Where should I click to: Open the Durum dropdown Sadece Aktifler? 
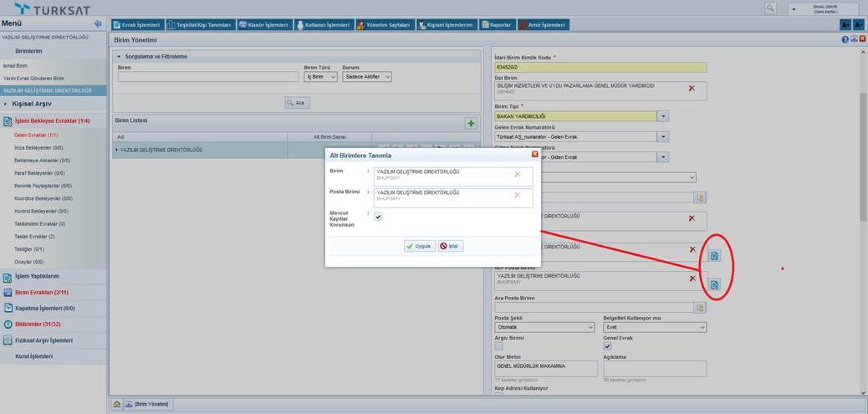(366, 77)
